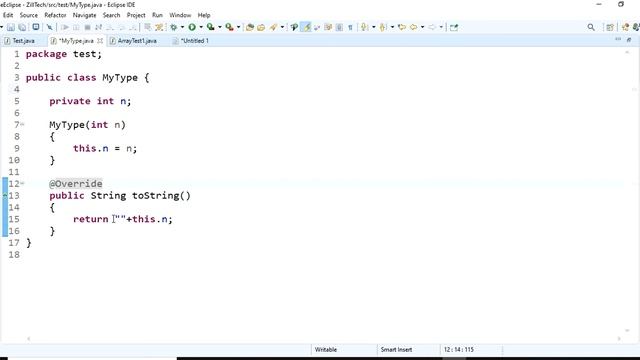
Task: Click the Previous Annotation arrow icon
Action: click(x=383, y=27)
